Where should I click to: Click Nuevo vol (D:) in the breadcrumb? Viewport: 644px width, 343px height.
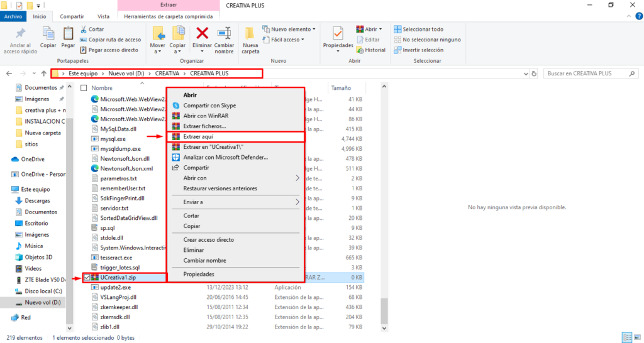point(126,73)
